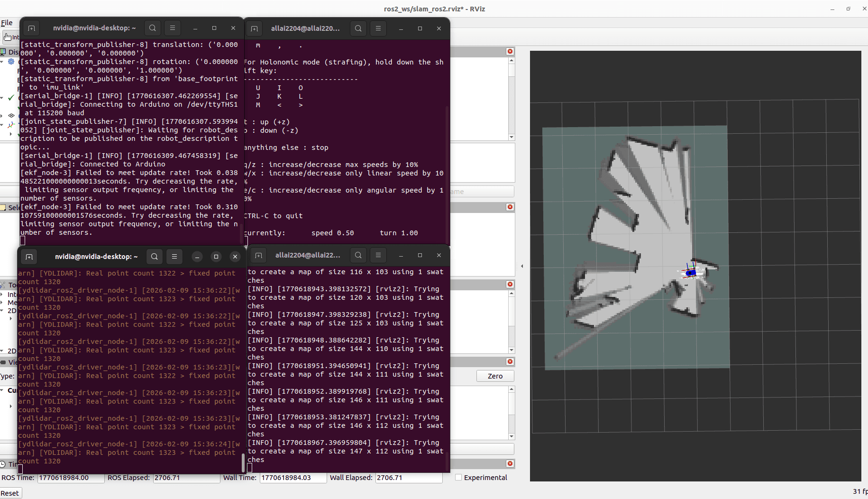The image size is (868, 499).
Task: Enable the Experimental checkbox
Action: coord(458,478)
